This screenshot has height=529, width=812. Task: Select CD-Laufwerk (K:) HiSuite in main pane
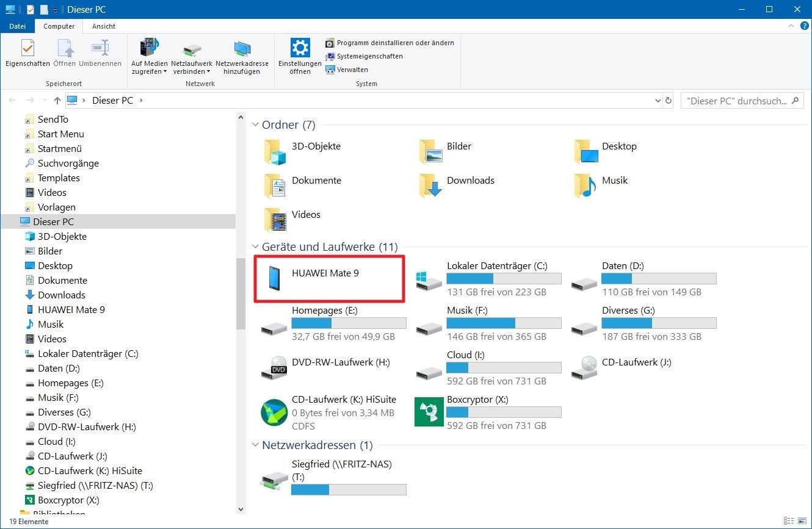click(x=328, y=412)
